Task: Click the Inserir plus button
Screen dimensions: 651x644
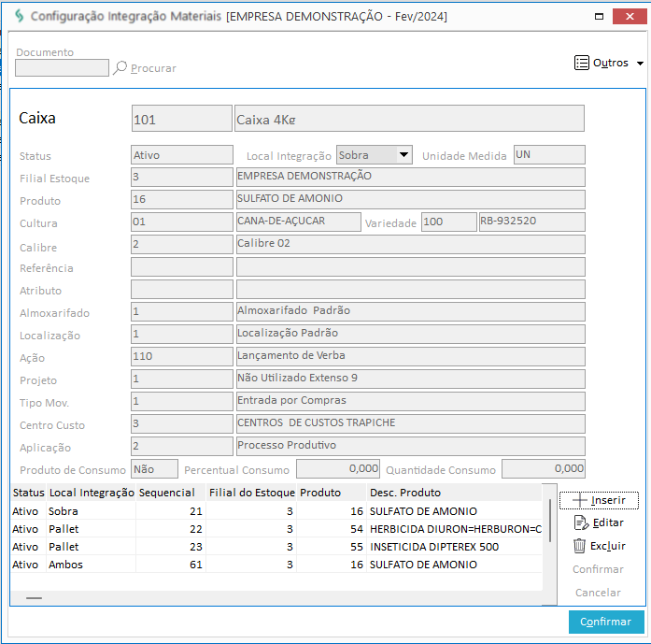Action: (x=599, y=500)
